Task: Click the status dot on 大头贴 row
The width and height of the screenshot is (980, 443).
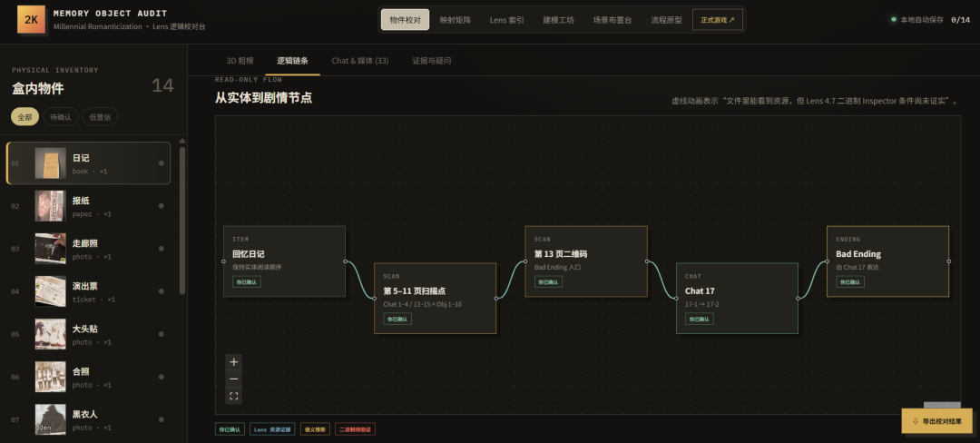Action: click(162, 334)
